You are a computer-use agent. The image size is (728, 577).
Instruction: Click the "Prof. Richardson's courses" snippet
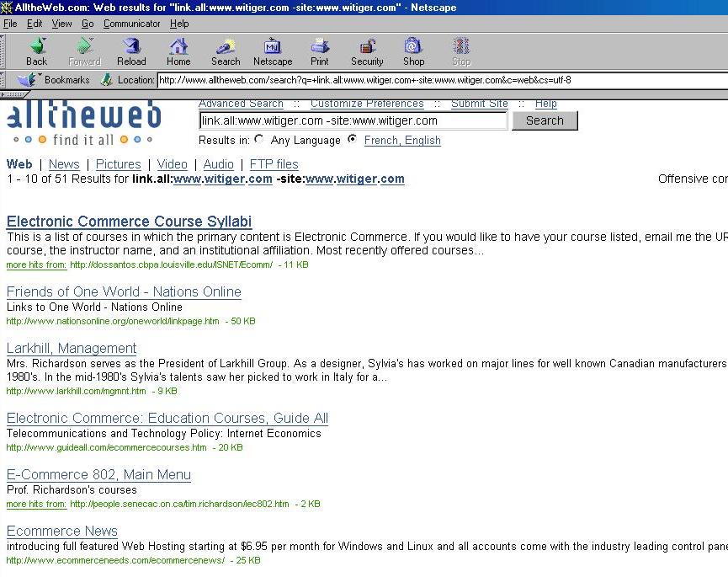click(72, 489)
